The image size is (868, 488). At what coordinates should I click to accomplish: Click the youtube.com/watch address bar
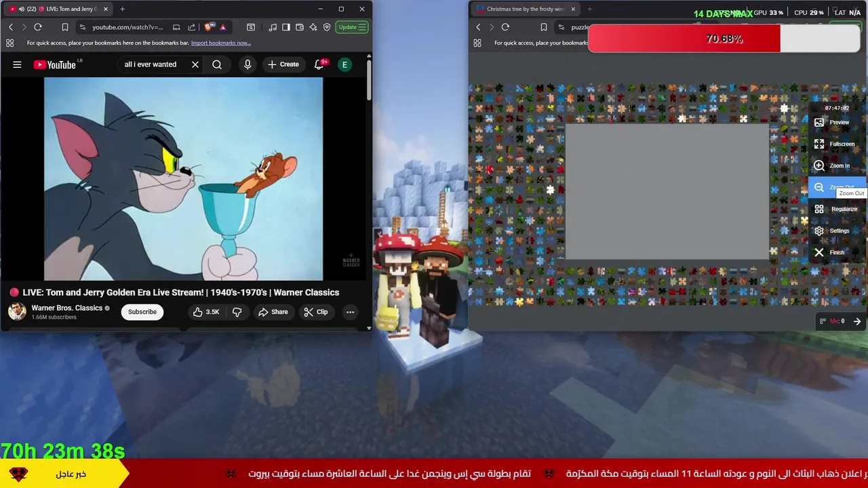pos(127,27)
